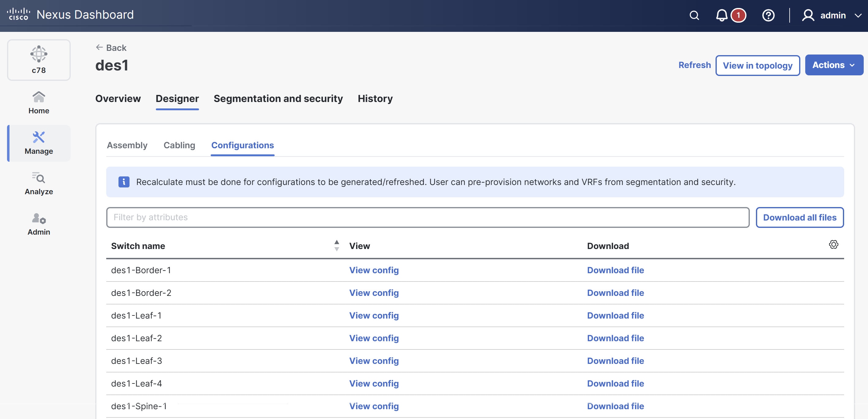This screenshot has height=419, width=868.
Task: Download file for des1-Border-1
Action: click(x=615, y=270)
